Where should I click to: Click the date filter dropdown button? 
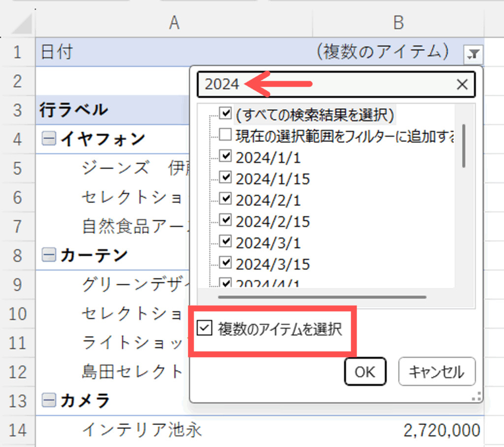pyautogui.click(x=473, y=53)
